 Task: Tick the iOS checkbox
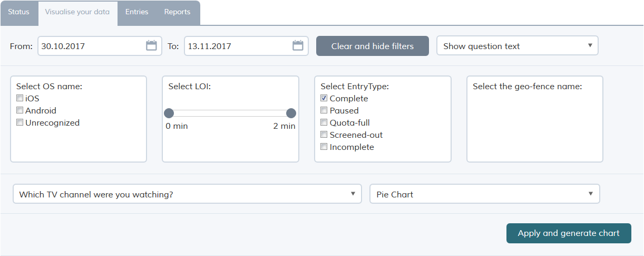click(19, 98)
